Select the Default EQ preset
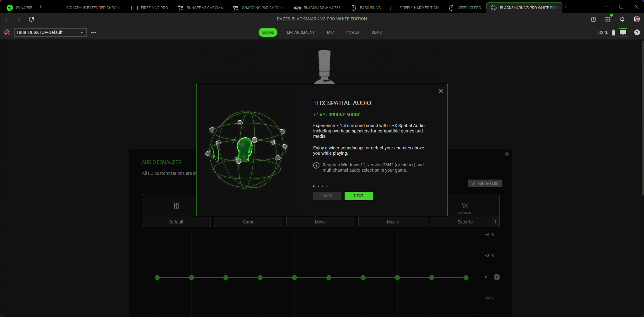 pos(176,211)
